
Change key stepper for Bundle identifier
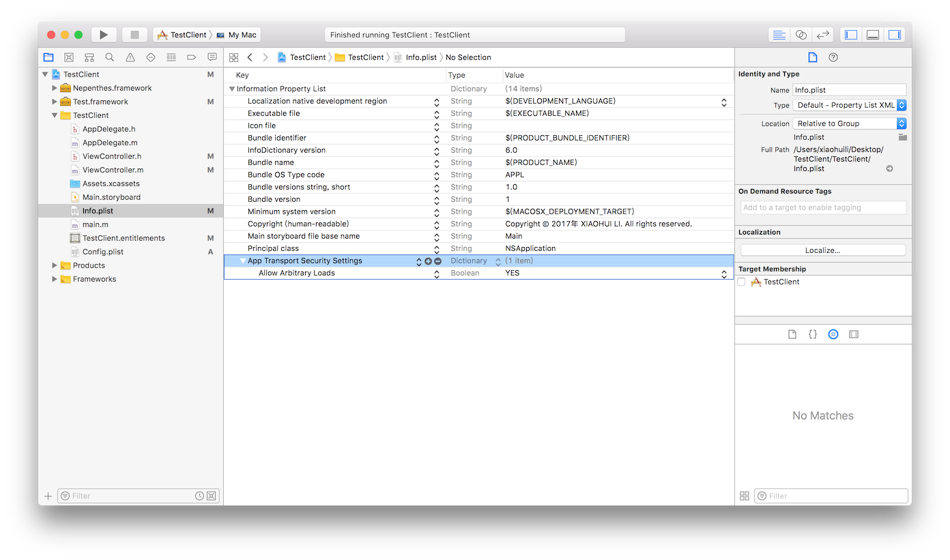437,138
